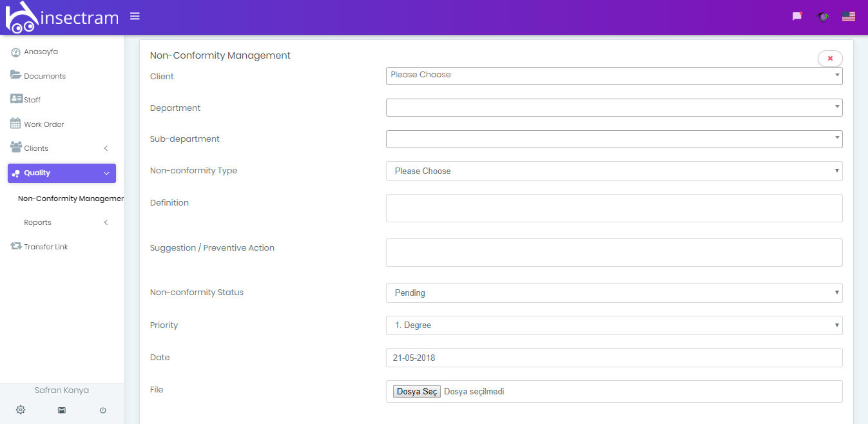Screen dimensions: 868x424
Task: Open the Priority dropdown showing 1. Degree
Action: tap(614, 325)
